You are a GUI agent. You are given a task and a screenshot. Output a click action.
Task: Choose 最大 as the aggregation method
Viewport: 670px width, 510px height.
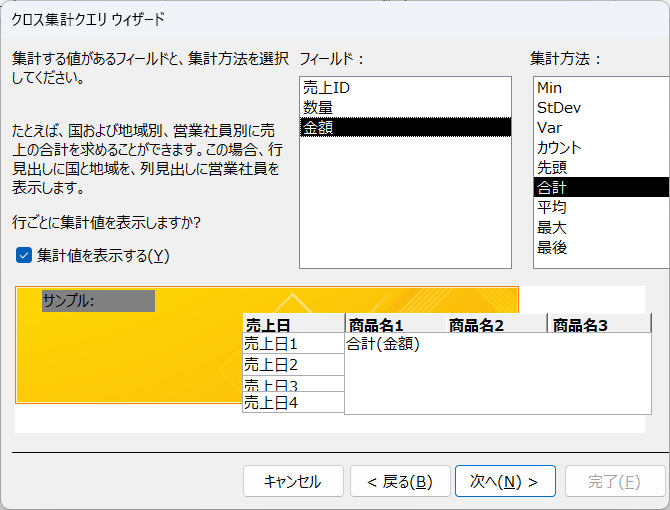tap(601, 227)
